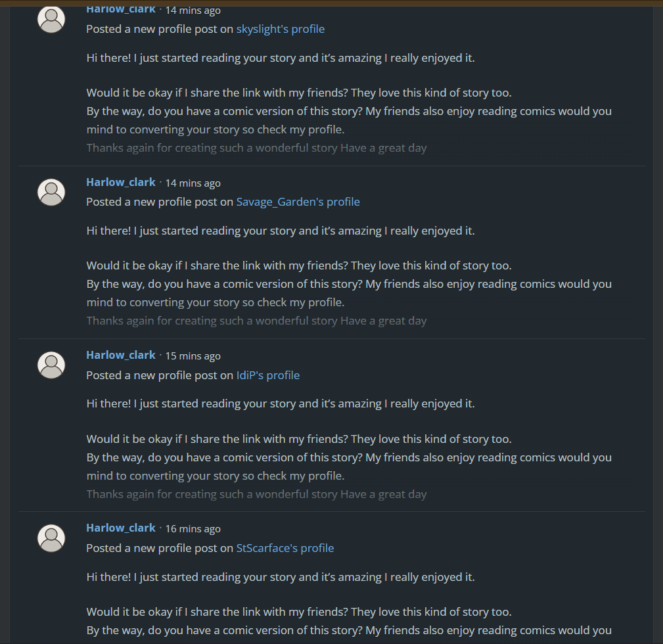Click Harlow_clark's username on the first post
This screenshot has height=644, width=663.
pyautogui.click(x=121, y=9)
